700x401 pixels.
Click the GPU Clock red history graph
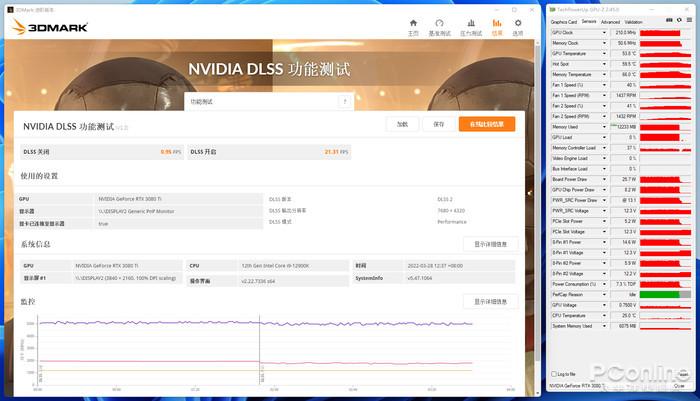click(x=665, y=33)
